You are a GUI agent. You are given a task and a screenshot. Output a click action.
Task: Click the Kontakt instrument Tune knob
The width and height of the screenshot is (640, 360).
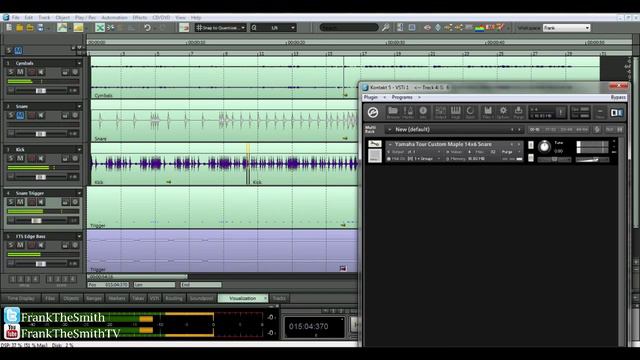[544, 147]
